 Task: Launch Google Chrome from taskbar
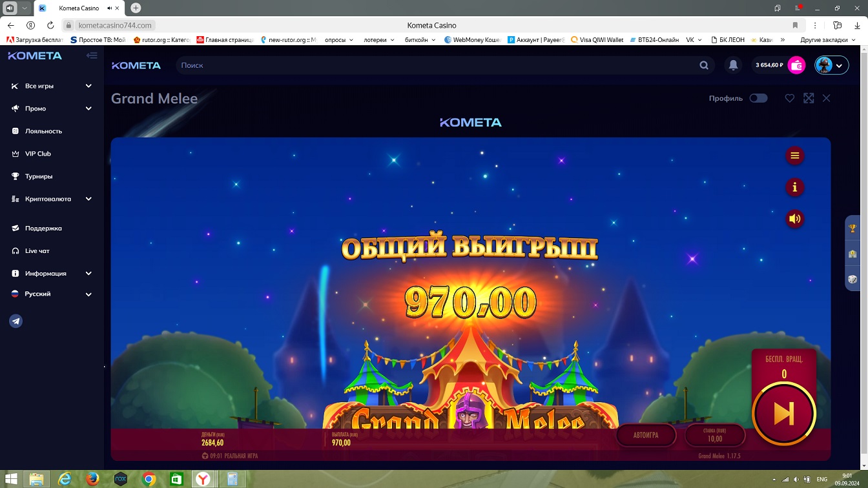click(149, 479)
